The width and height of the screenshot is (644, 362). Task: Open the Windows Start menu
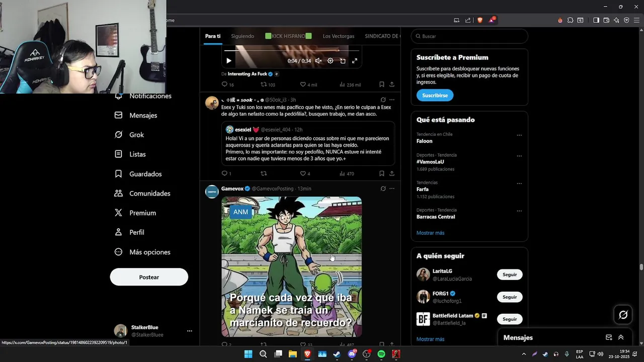click(248, 354)
